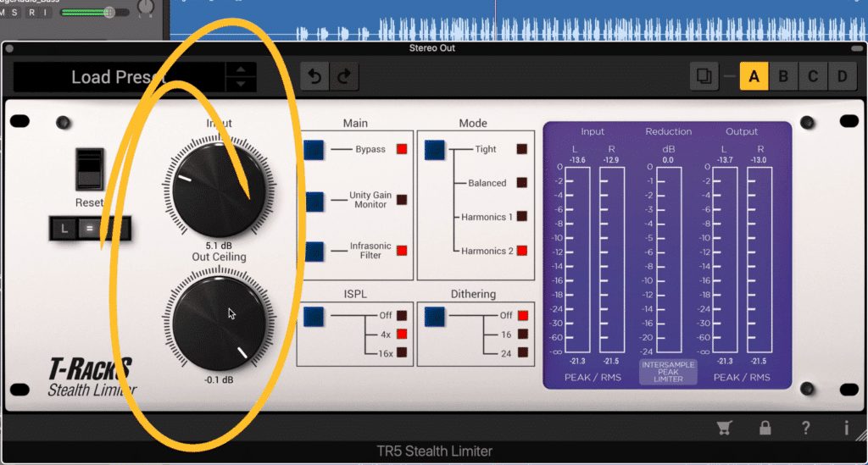This screenshot has width=868, height=465.
Task: Switch to preset slot D
Action: (842, 76)
